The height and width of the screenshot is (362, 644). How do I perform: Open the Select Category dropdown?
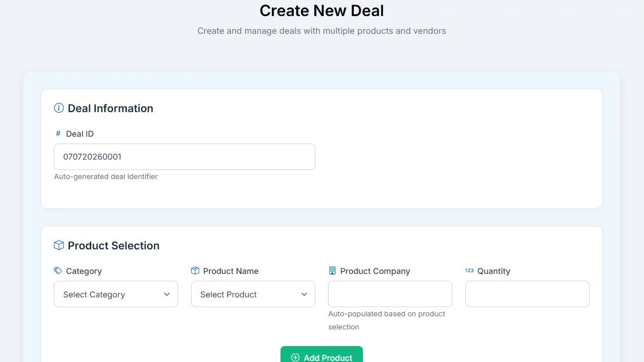pos(116,294)
